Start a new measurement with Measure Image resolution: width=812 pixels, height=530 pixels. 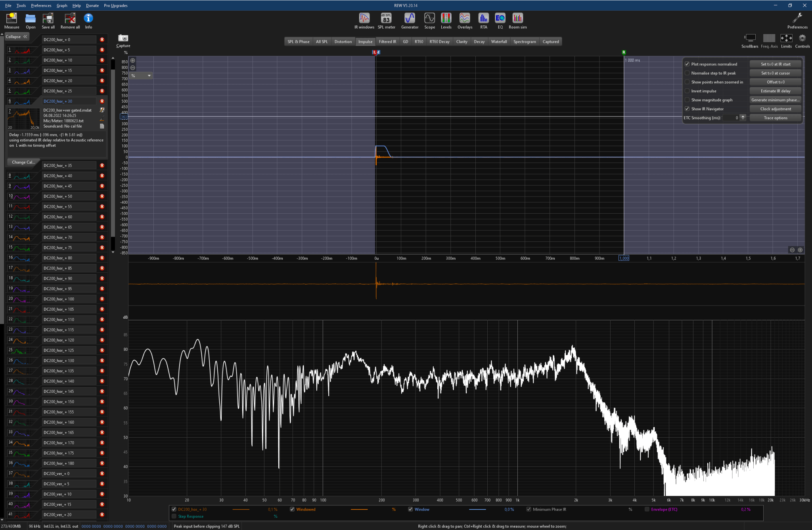click(11, 21)
